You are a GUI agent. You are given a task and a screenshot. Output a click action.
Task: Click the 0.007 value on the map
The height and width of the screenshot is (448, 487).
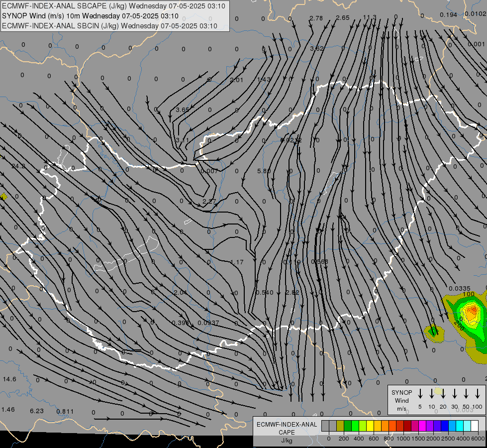[x=209, y=171]
